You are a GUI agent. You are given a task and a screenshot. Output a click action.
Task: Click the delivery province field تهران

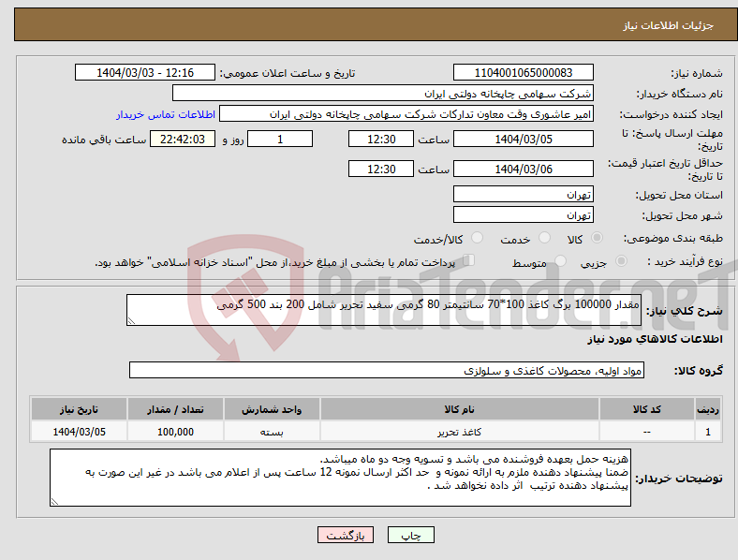click(523, 194)
